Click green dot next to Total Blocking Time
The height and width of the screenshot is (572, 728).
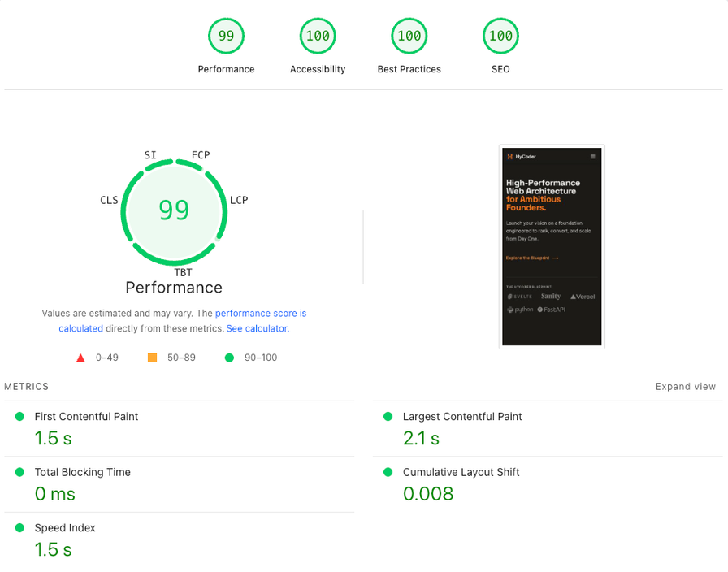click(x=19, y=472)
